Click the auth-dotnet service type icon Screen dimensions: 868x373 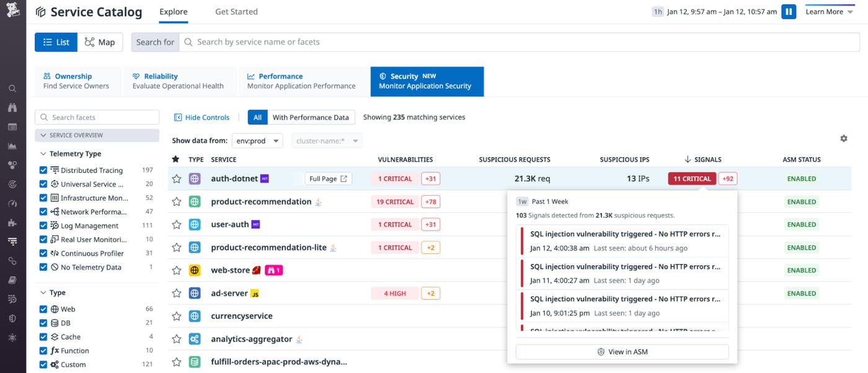click(195, 178)
